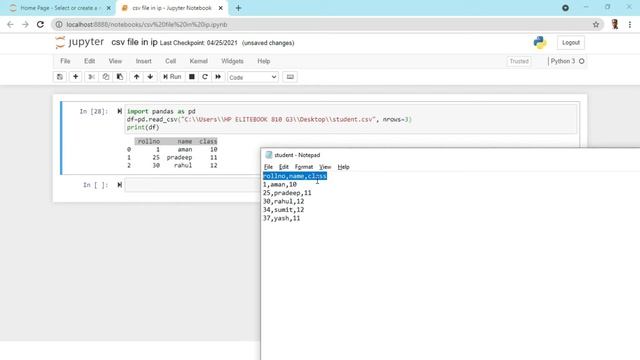Cut selected cells with scissors icon
The image size is (640, 360).
coord(91,77)
